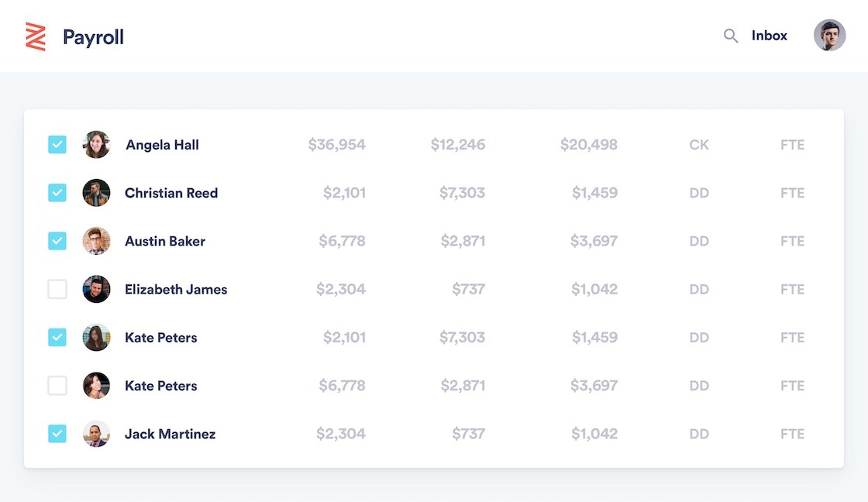Screen dimensions: 868x502
Task: Select Austin Baker's profile picture
Action: tap(97, 241)
